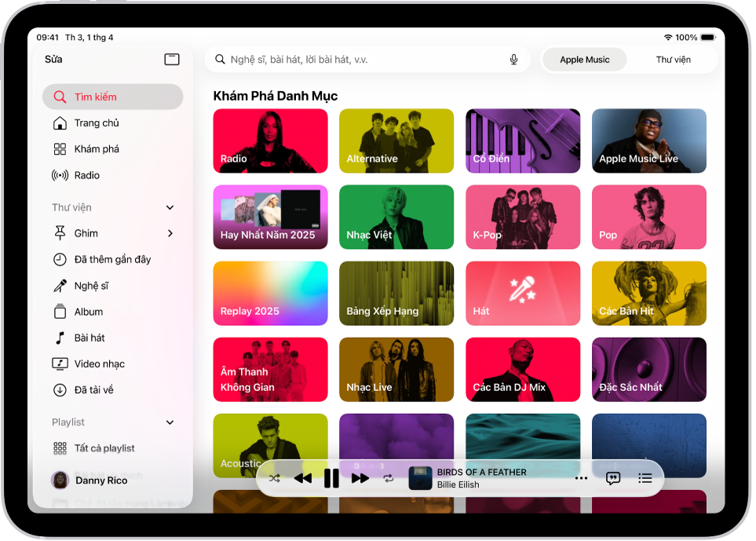Open Khám phá from the sidebar
756x541 pixels.
113,149
